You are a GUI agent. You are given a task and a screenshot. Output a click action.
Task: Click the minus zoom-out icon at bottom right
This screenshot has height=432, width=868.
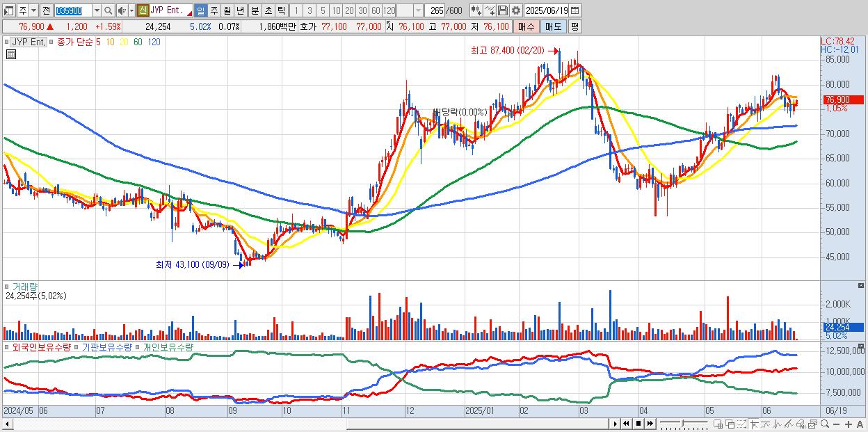coord(837,424)
